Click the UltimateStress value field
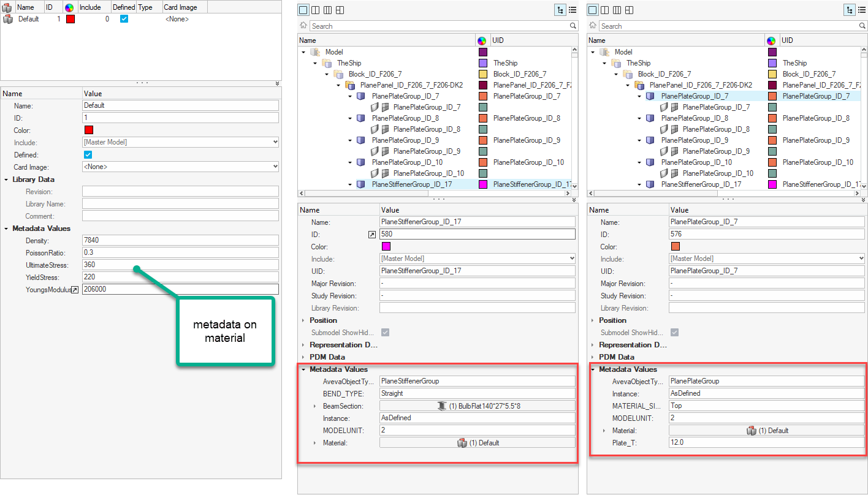Image resolution: width=868 pixels, height=495 pixels. click(181, 265)
